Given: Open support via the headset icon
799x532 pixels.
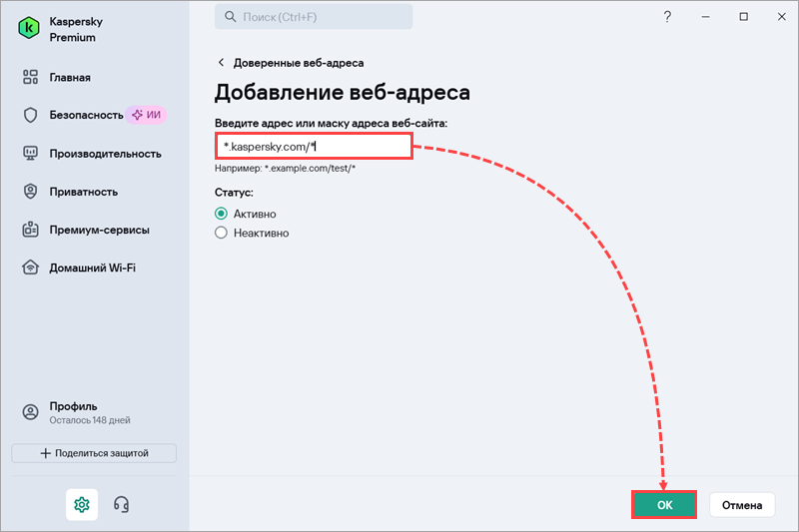Looking at the screenshot, I should [121, 504].
